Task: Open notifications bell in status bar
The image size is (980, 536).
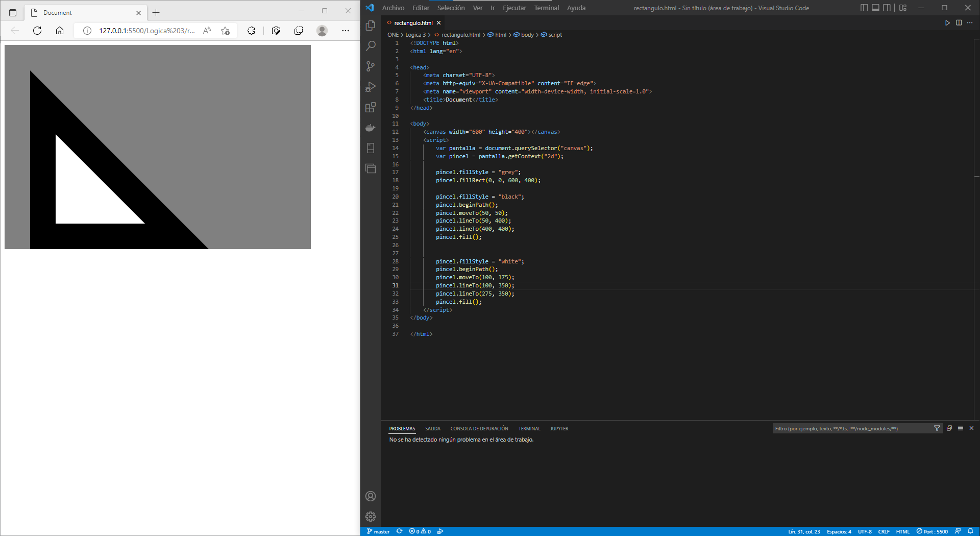Action: [x=970, y=531]
